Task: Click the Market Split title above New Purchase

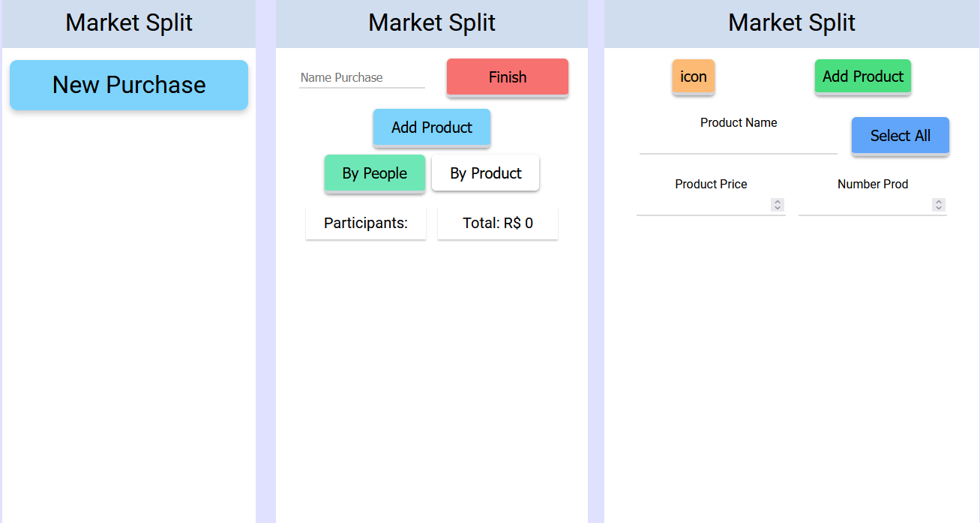Action: coord(129,23)
